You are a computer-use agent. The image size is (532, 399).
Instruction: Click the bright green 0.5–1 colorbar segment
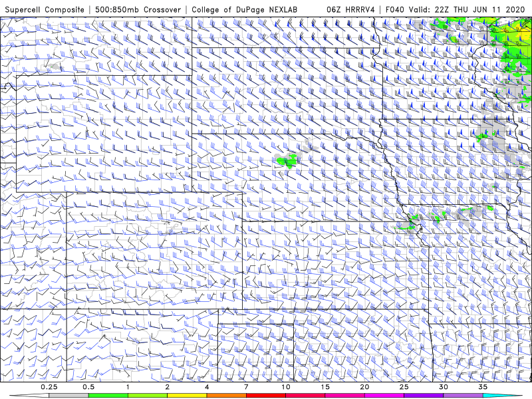pos(108,396)
